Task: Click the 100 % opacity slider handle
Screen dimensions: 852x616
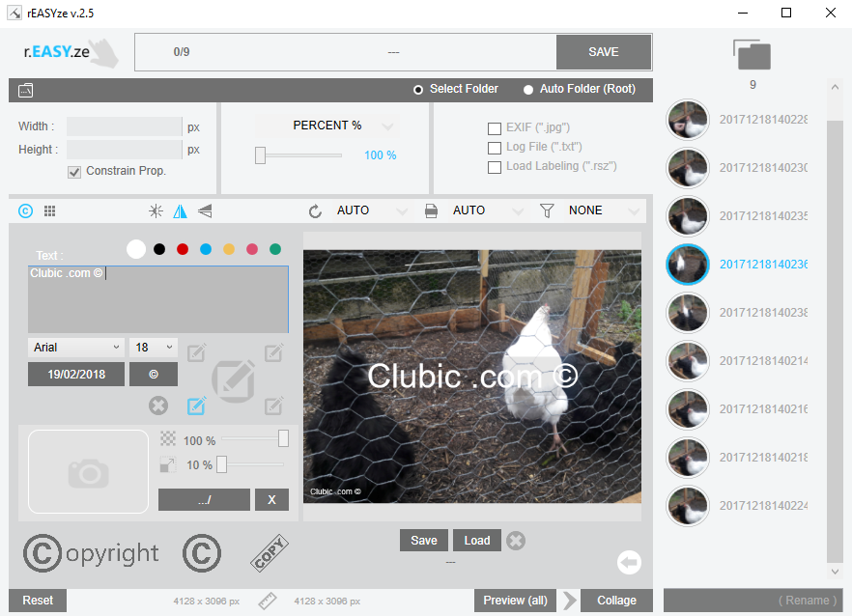Action: click(x=283, y=439)
